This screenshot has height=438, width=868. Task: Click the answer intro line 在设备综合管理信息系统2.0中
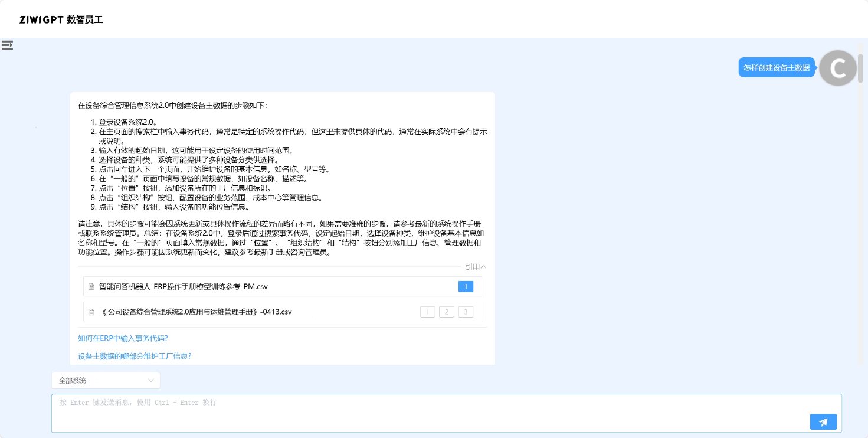172,106
